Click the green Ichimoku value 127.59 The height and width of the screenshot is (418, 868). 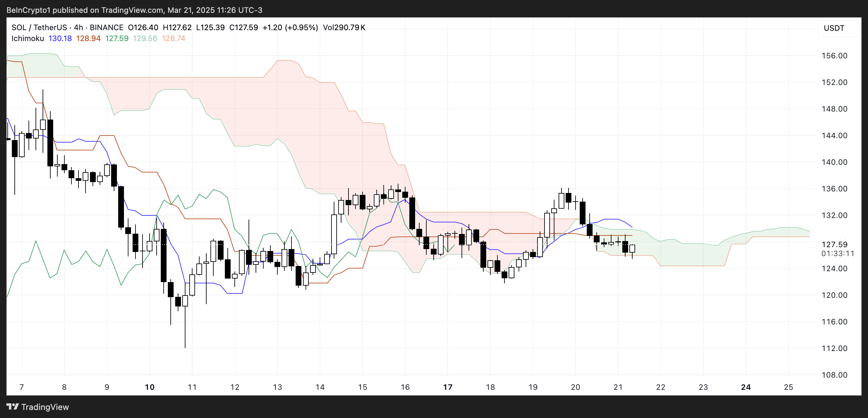[x=117, y=38]
